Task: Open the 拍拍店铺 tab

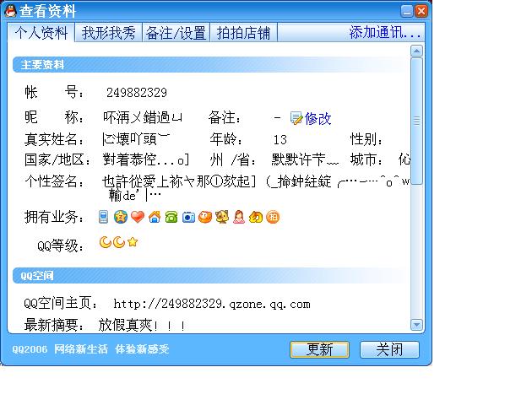Action: coord(243,33)
